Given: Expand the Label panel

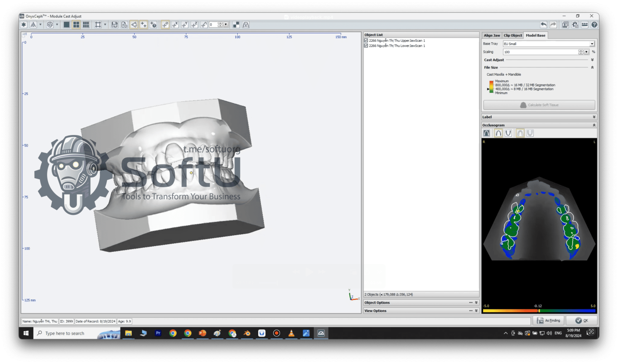Looking at the screenshot, I should tap(594, 117).
